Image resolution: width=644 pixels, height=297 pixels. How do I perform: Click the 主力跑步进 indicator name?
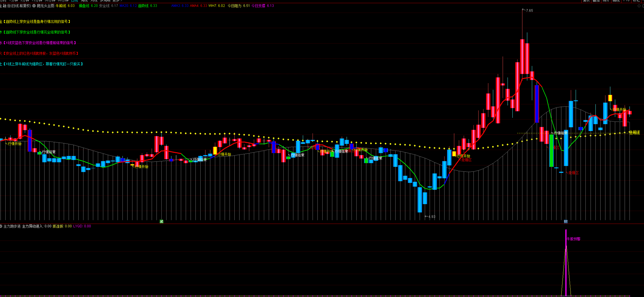coord(12,226)
